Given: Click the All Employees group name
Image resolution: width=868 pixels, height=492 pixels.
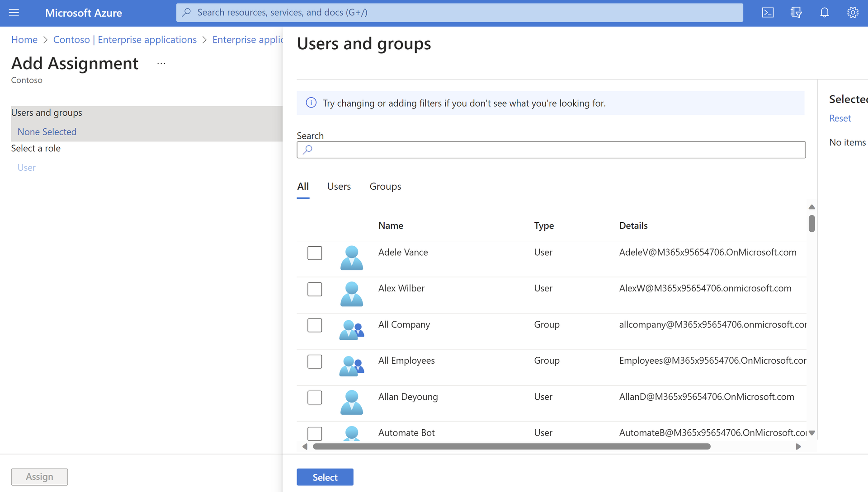Looking at the screenshot, I should 406,361.
